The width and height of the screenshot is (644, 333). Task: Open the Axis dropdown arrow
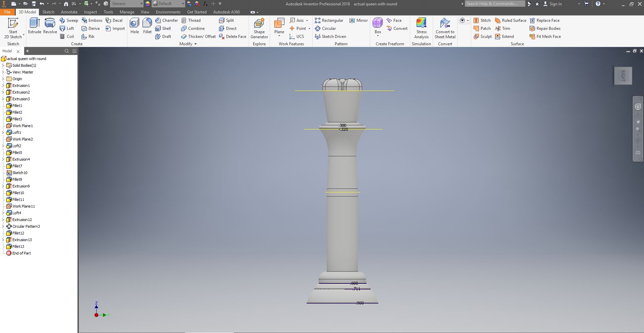[307, 20]
